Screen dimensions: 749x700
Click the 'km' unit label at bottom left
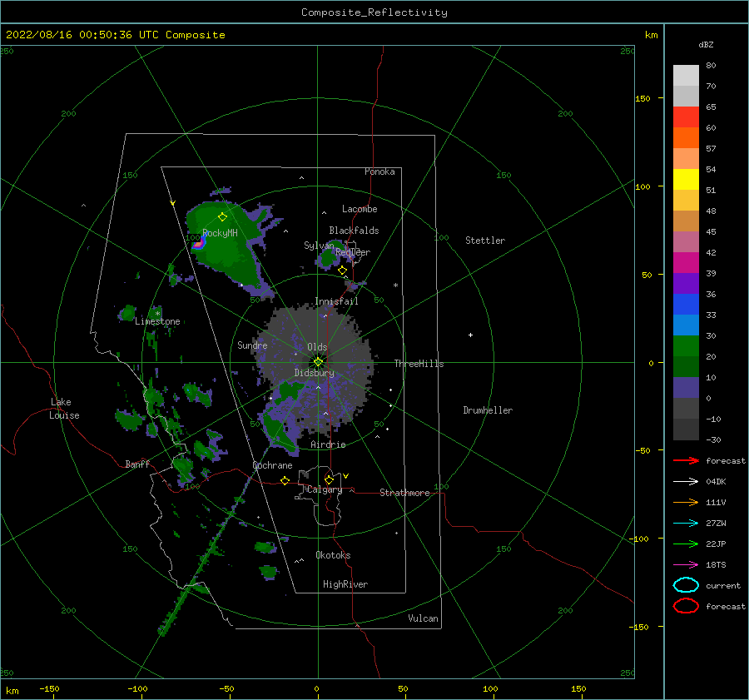12,691
